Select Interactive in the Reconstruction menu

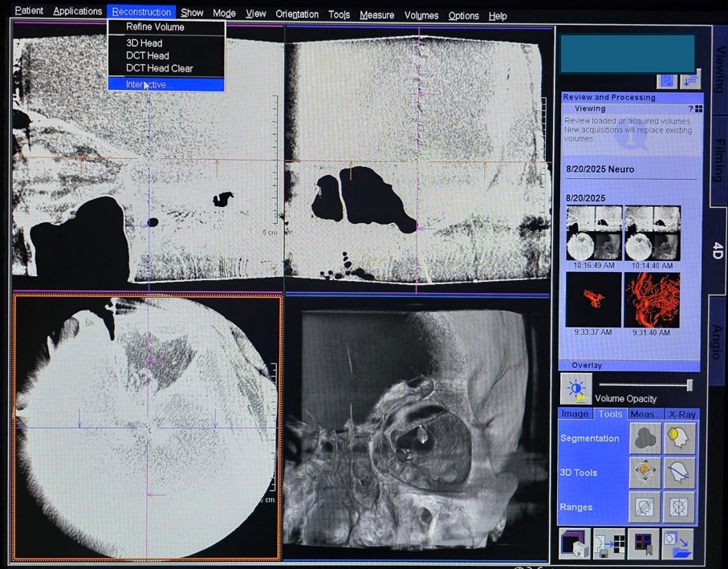coord(148,84)
